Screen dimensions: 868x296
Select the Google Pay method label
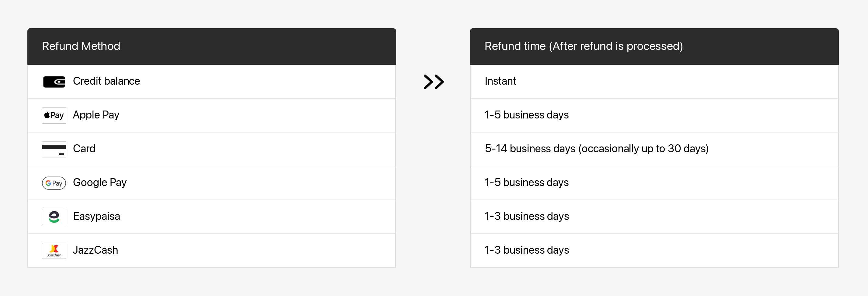point(100,182)
